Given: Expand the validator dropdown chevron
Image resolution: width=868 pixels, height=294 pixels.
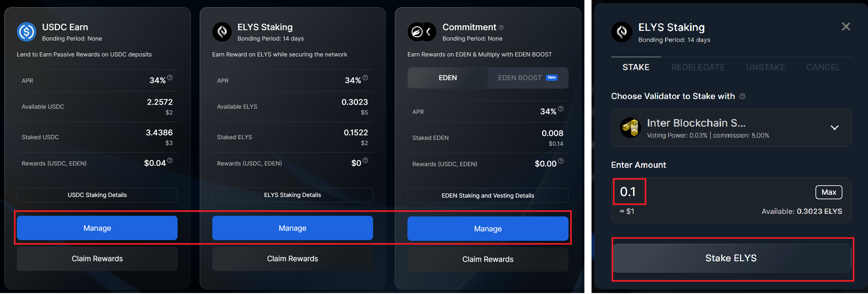Looking at the screenshot, I should click(835, 128).
